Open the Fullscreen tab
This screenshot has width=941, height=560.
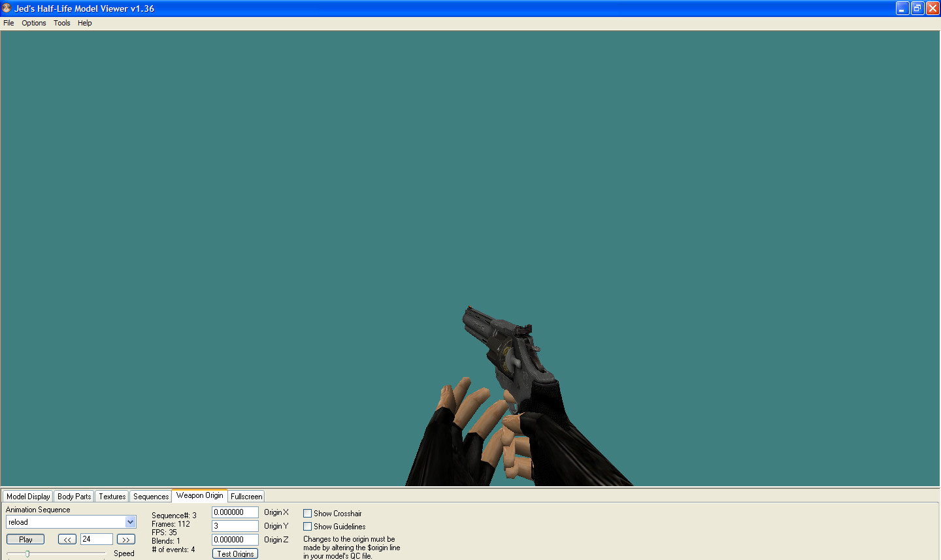(246, 496)
